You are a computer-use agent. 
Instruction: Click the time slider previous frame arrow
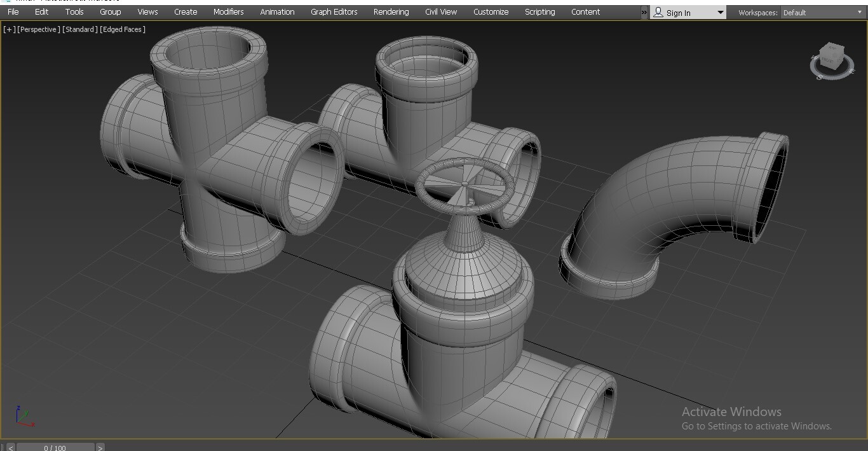[x=10, y=447]
